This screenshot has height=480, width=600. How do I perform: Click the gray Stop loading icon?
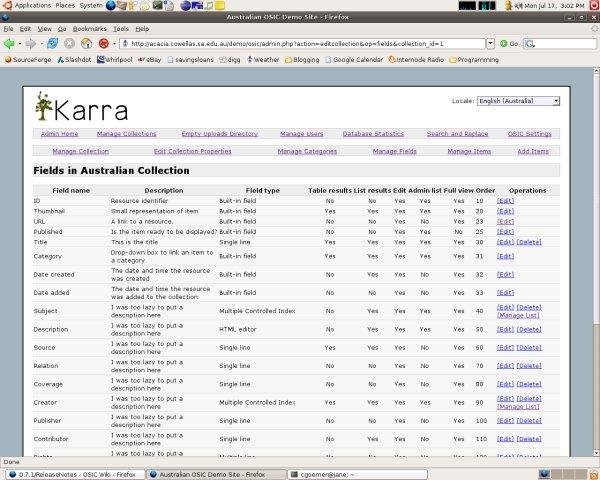69,44
